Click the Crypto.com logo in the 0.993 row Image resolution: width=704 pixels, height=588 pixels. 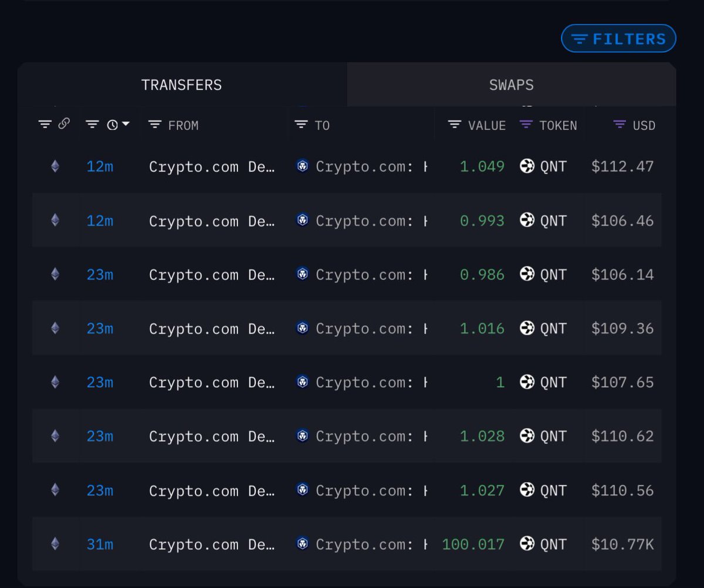(302, 220)
